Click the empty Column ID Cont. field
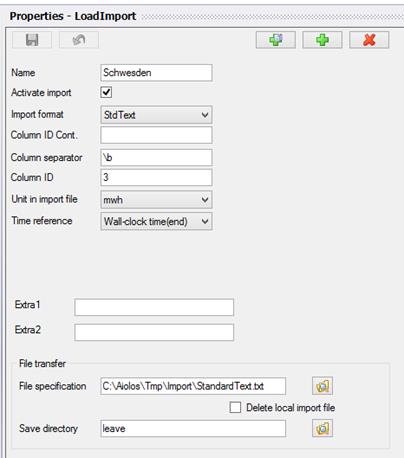This screenshot has height=458, width=404. click(156, 135)
